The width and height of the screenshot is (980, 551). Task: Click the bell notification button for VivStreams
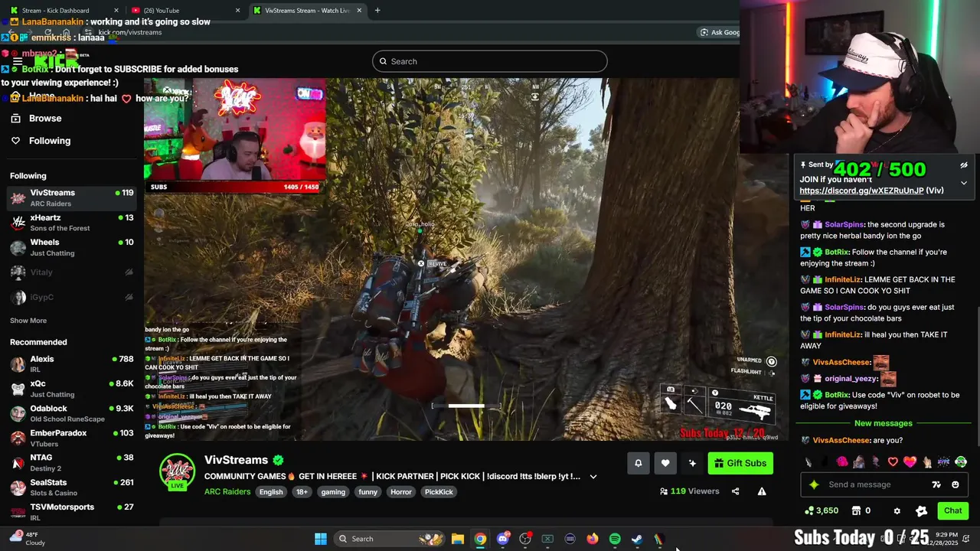tap(638, 463)
